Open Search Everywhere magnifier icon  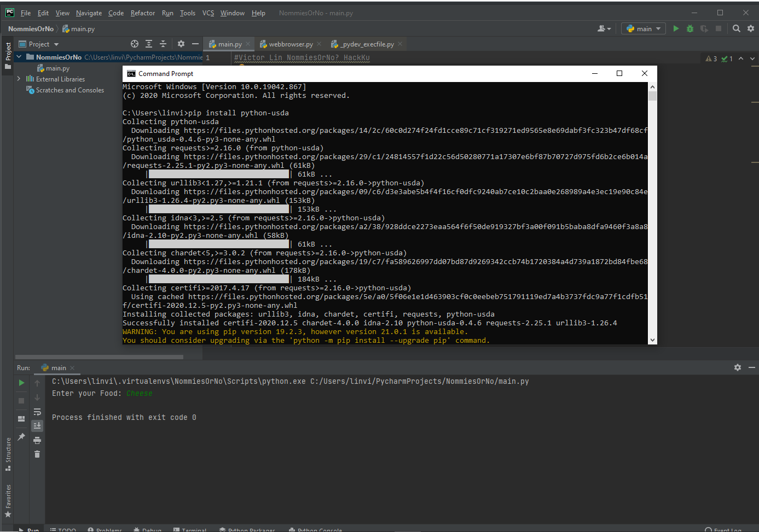[737, 28]
